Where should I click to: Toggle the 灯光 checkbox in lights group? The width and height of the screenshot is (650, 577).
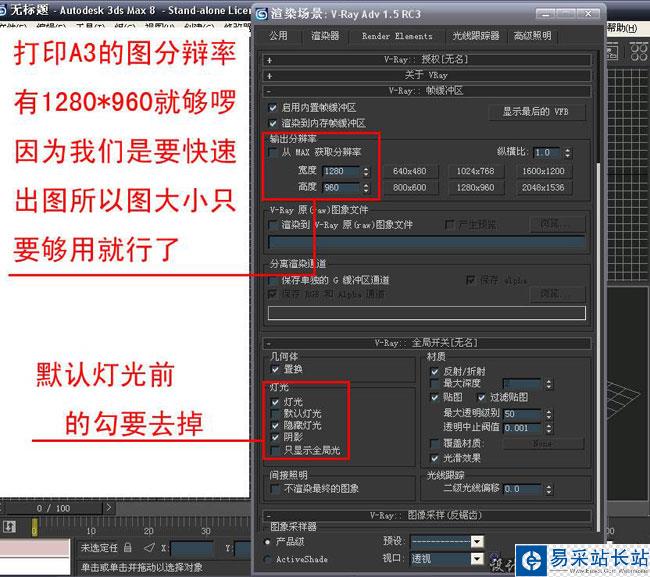tap(275, 402)
